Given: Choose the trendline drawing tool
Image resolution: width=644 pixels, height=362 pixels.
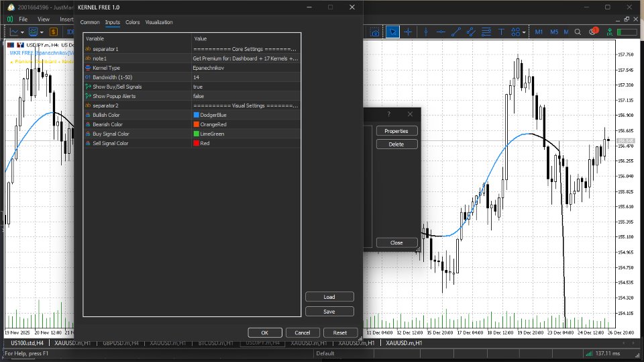Looking at the screenshot, I should click(456, 32).
